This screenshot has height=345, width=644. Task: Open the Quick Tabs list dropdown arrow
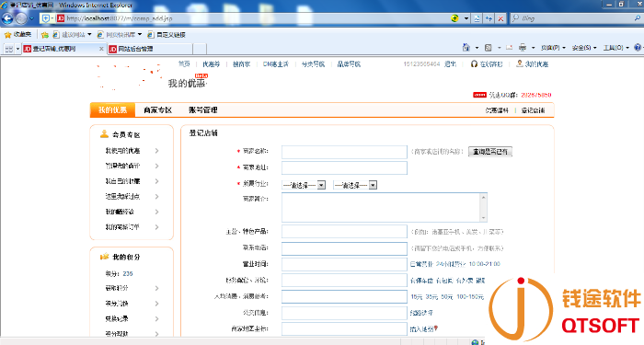click(17, 49)
